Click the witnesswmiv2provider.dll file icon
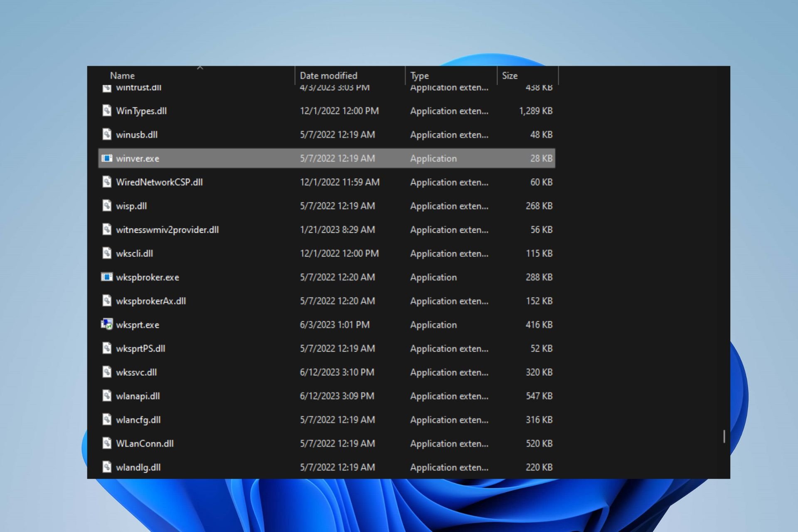The width and height of the screenshot is (798, 532). (107, 229)
